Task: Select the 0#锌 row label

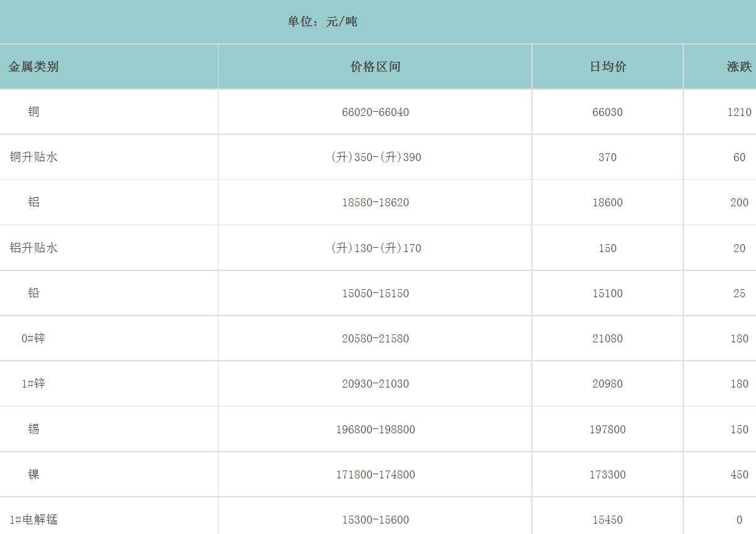Action: coord(34,339)
